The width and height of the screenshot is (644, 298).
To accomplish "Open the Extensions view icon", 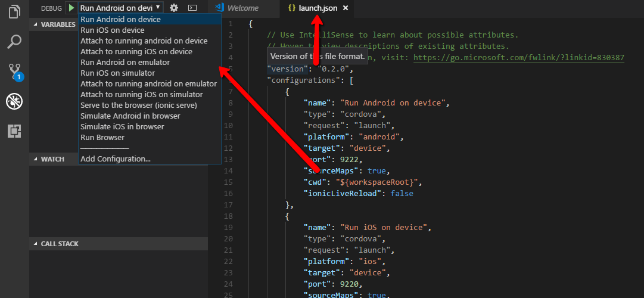I will tap(14, 131).
